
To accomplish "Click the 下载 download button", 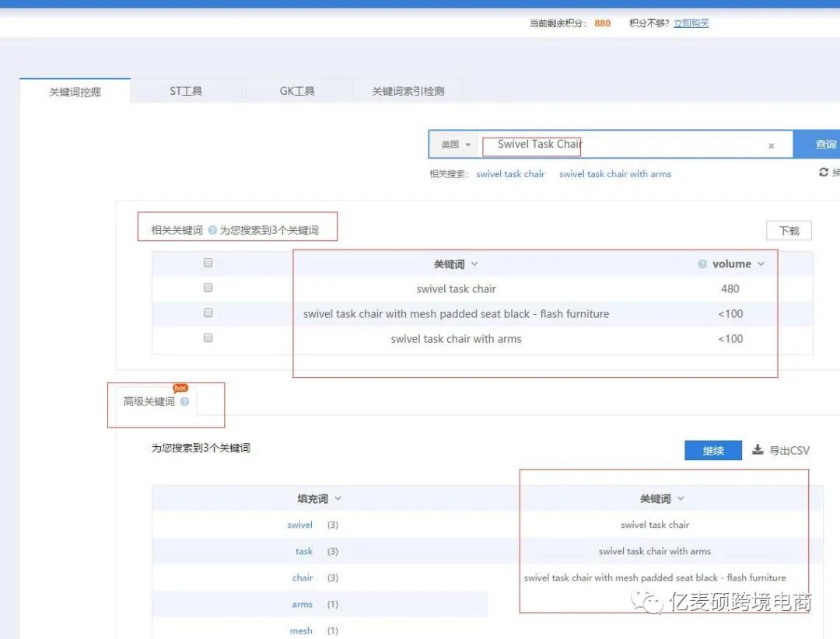I will pos(789,231).
